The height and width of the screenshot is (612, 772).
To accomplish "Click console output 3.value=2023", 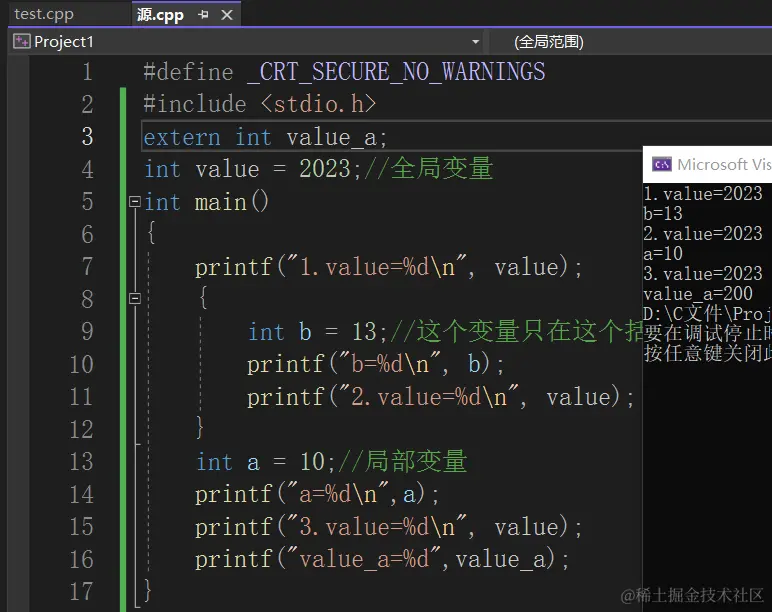I will [703, 274].
